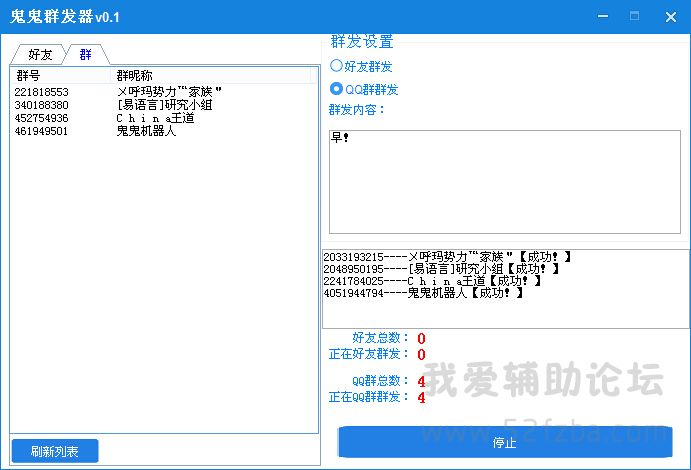Image resolution: width=691 pixels, height=470 pixels.
Task: Sort list by 群号 column header
Action: coord(60,75)
